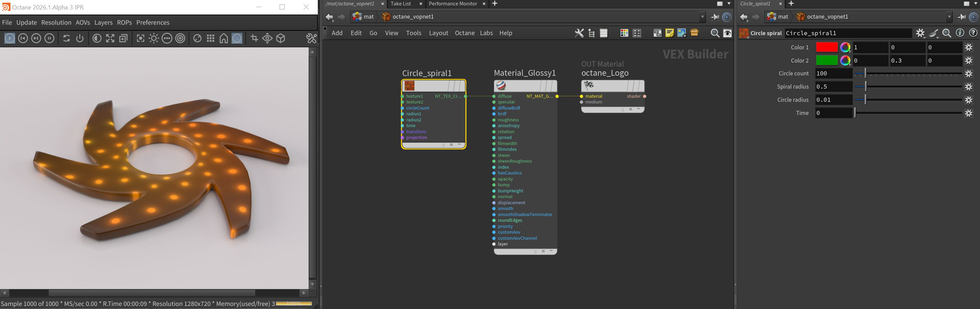Click the red Color 1 swatch
The width and height of the screenshot is (980, 309).
(x=826, y=48)
